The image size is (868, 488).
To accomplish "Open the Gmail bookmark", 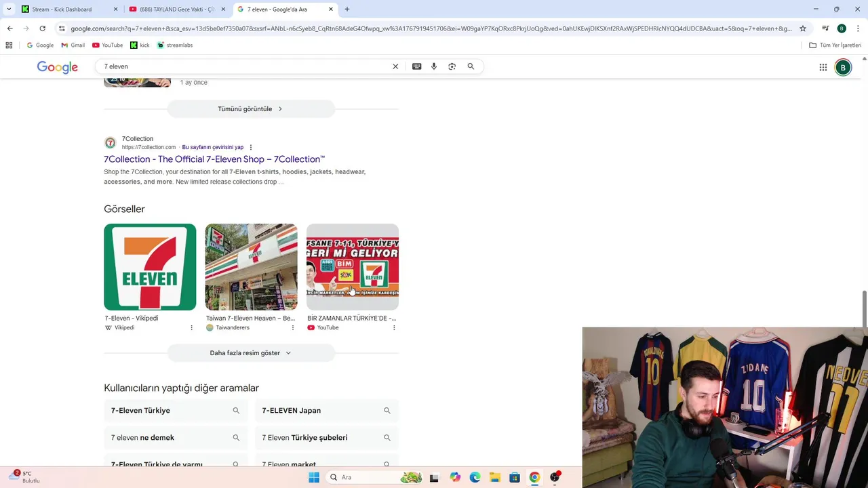I will pyautogui.click(x=73, y=45).
